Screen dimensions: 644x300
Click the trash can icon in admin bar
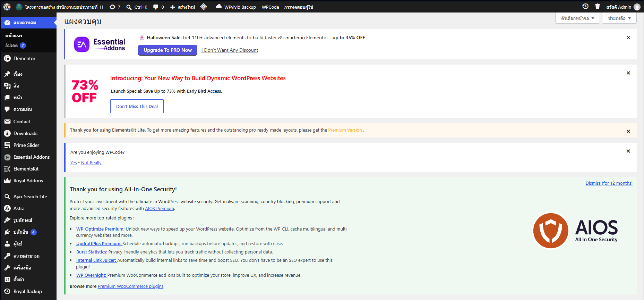(598, 7)
